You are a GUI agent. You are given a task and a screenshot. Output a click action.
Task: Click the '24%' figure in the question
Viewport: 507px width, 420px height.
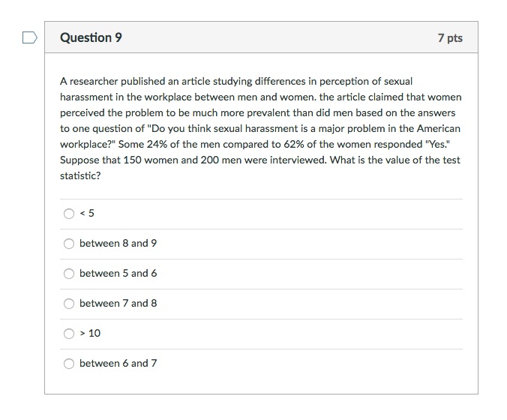[x=157, y=144]
